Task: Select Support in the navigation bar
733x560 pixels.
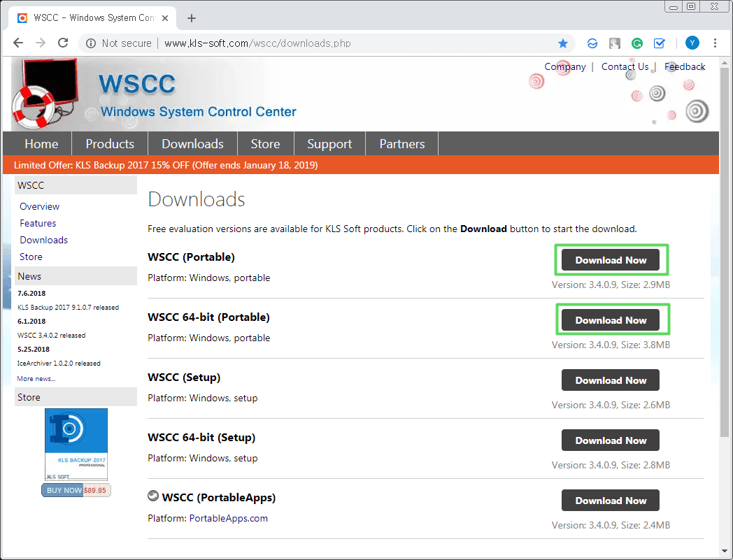Action: click(329, 143)
